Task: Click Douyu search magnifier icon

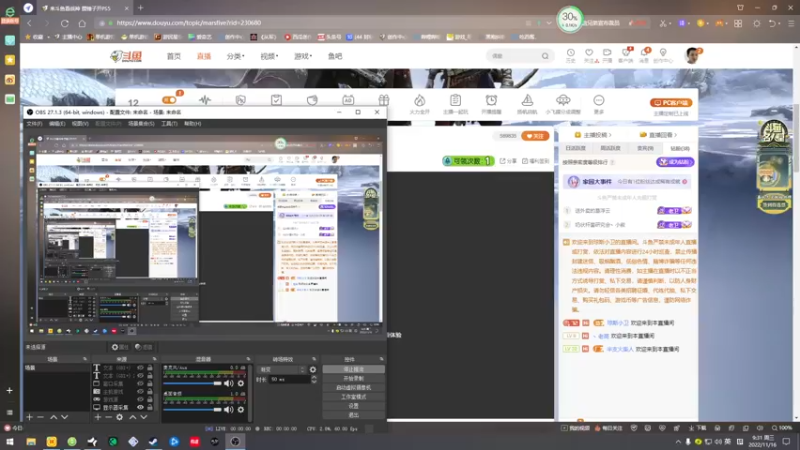Action: click(x=545, y=56)
